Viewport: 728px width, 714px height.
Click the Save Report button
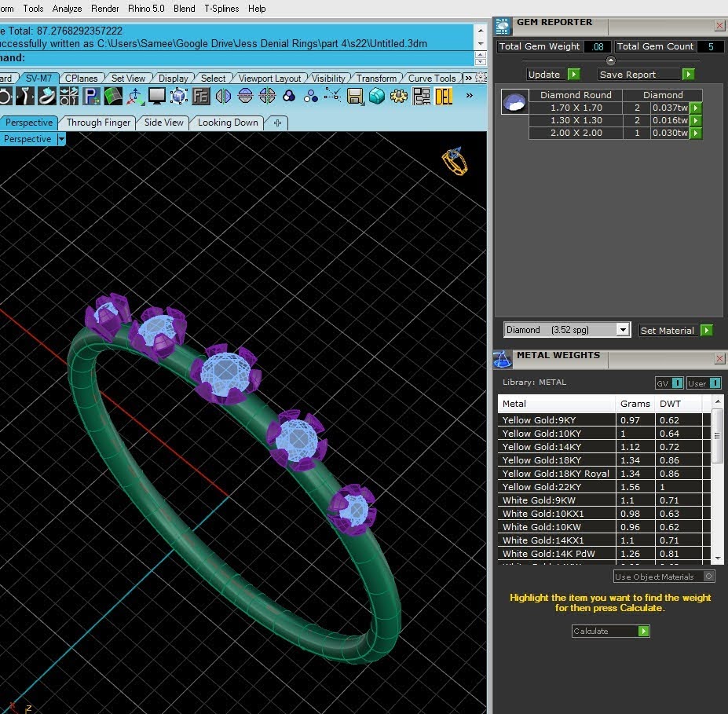point(646,75)
